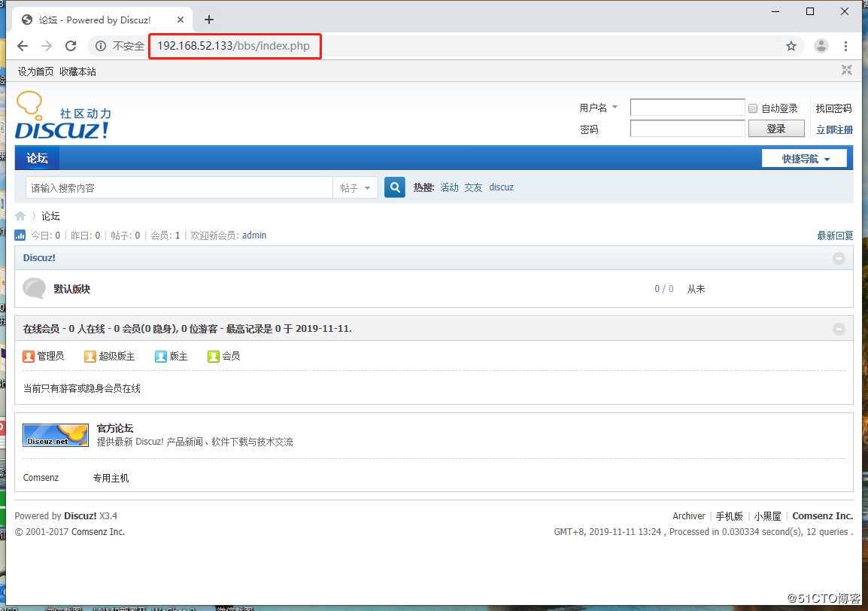Open 最新回复 latest replies link
Image resolution: width=868 pixels, height=611 pixels.
coord(835,236)
